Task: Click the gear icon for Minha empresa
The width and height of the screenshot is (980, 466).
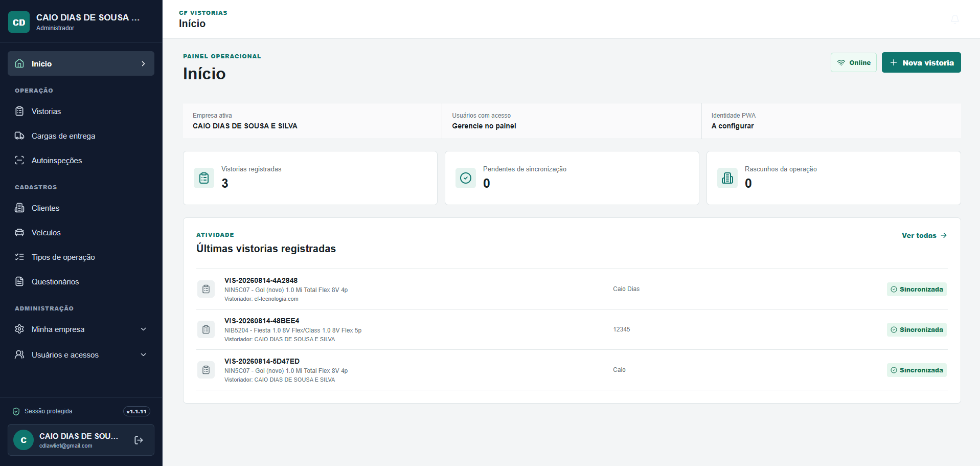Action: click(x=19, y=329)
